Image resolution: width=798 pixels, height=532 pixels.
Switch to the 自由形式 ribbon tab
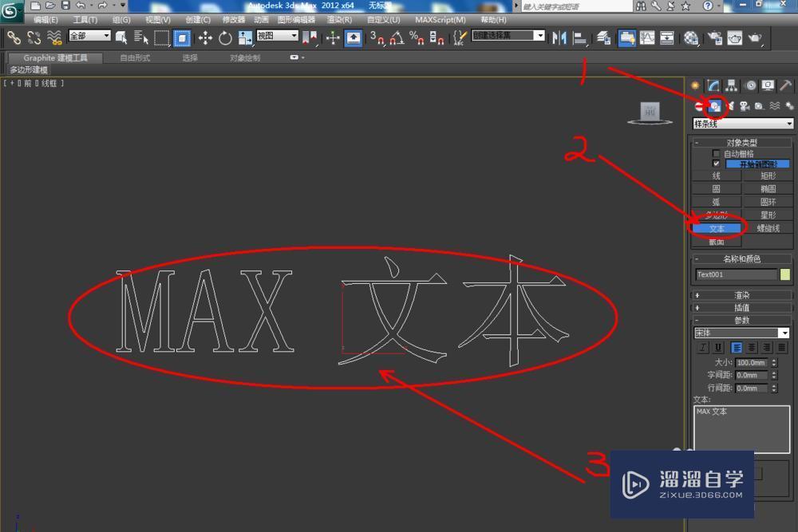(134, 57)
